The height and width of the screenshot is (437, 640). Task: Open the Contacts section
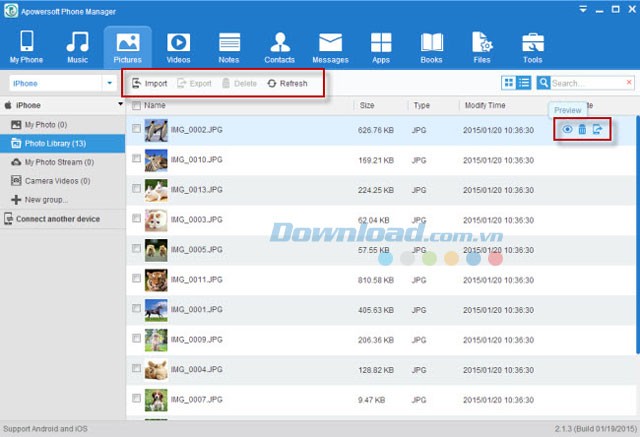point(280,47)
